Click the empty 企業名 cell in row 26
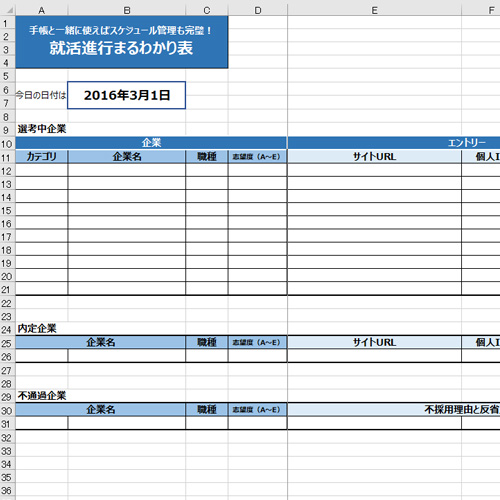The image size is (500, 500). 127,356
